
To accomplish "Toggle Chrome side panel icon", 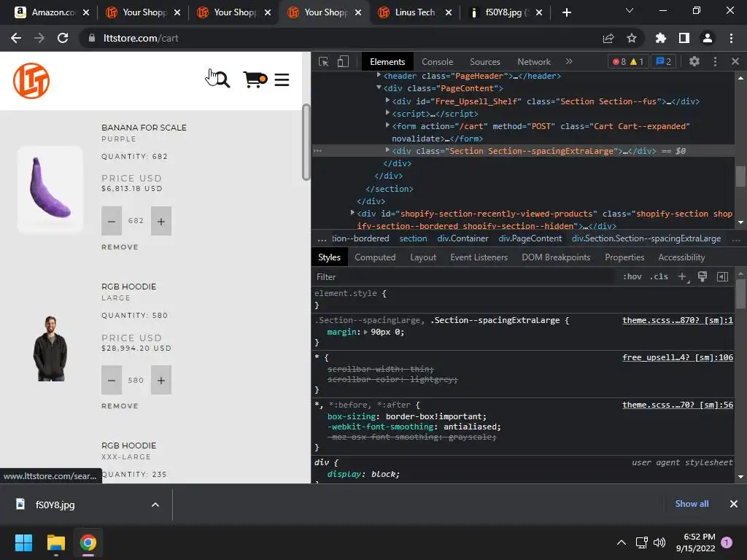I will click(x=684, y=38).
